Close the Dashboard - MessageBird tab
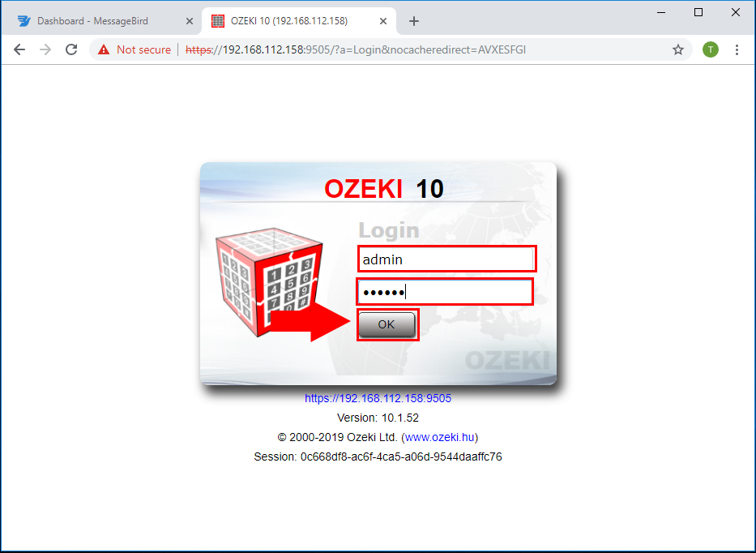 (190, 21)
